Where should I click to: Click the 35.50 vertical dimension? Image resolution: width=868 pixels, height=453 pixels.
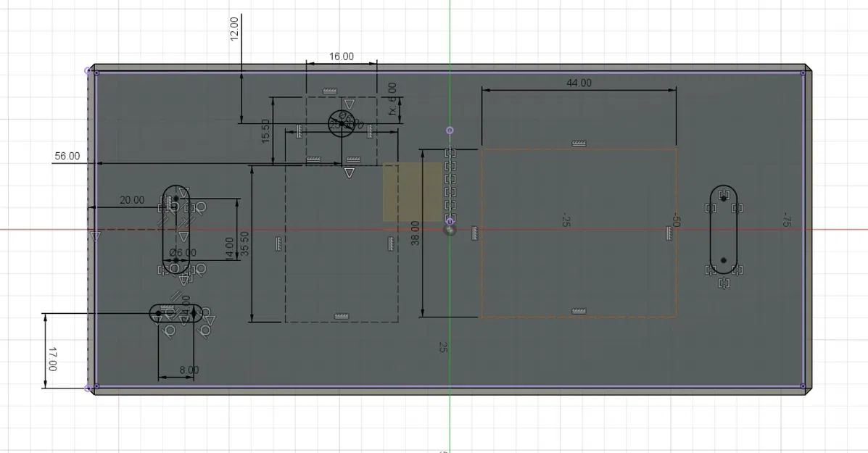coord(244,244)
